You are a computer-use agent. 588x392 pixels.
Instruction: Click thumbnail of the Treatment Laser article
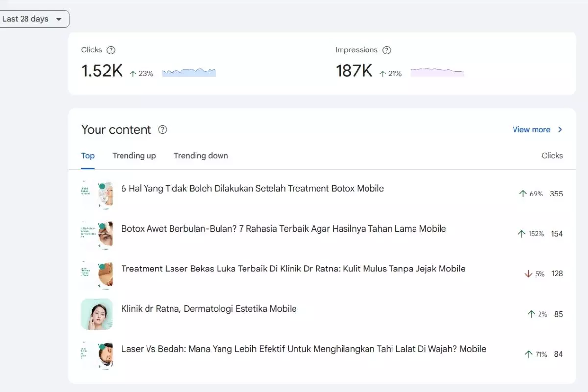click(x=97, y=274)
